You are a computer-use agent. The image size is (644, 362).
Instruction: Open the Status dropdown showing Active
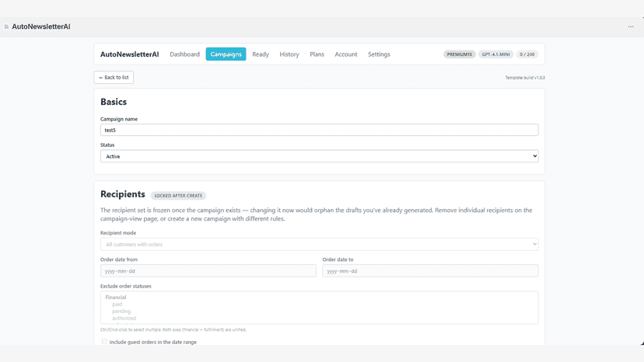click(319, 156)
